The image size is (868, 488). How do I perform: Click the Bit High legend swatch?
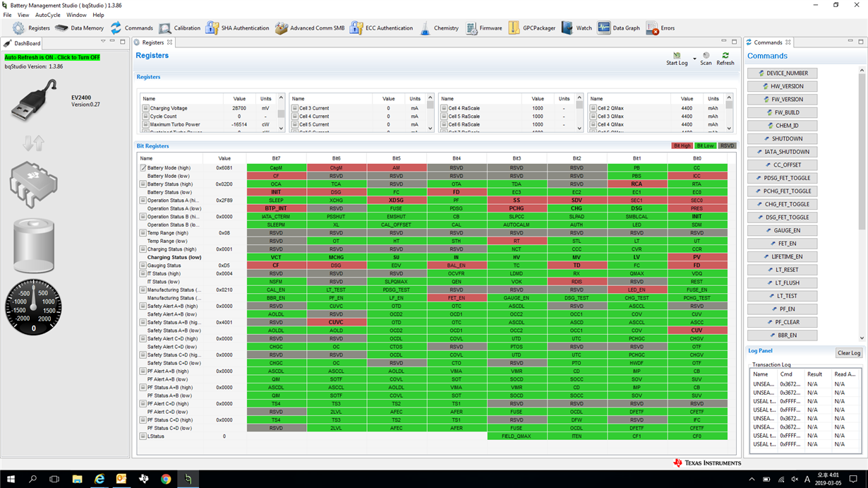click(x=682, y=146)
